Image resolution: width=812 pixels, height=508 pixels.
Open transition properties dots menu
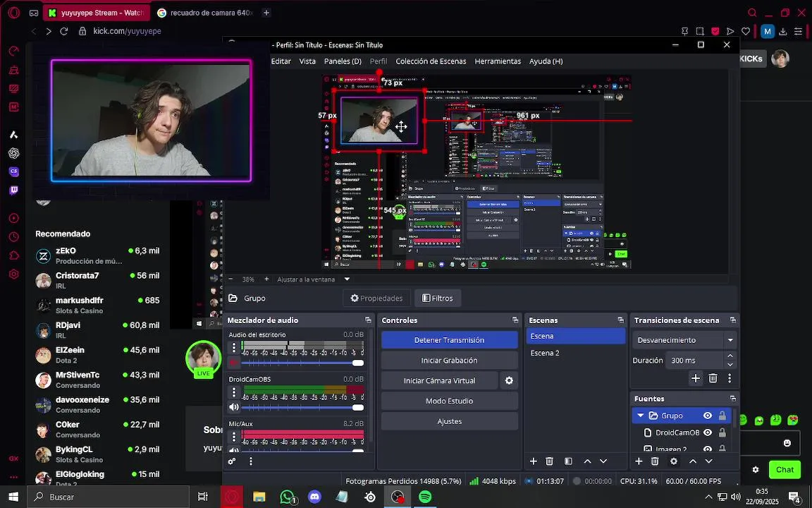coord(730,378)
